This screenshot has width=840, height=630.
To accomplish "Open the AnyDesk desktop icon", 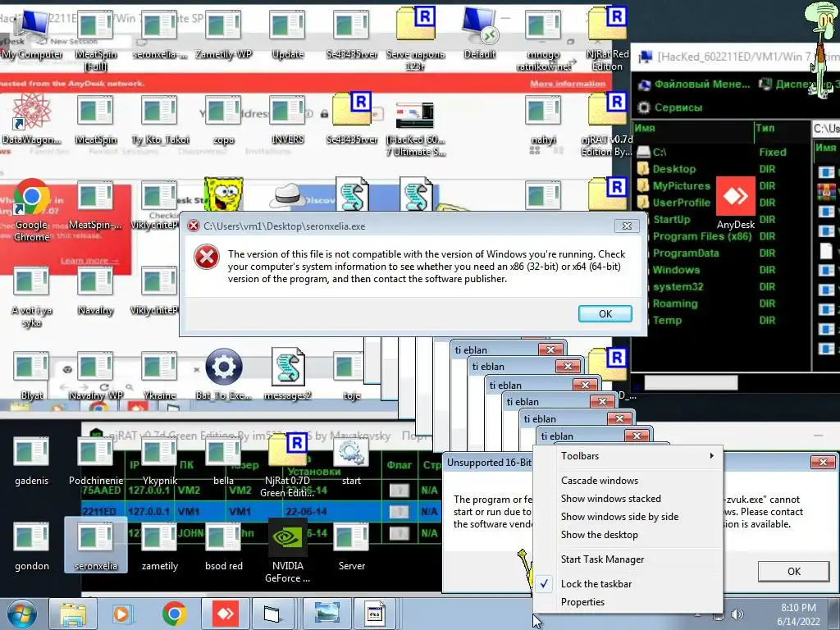I will (736, 203).
